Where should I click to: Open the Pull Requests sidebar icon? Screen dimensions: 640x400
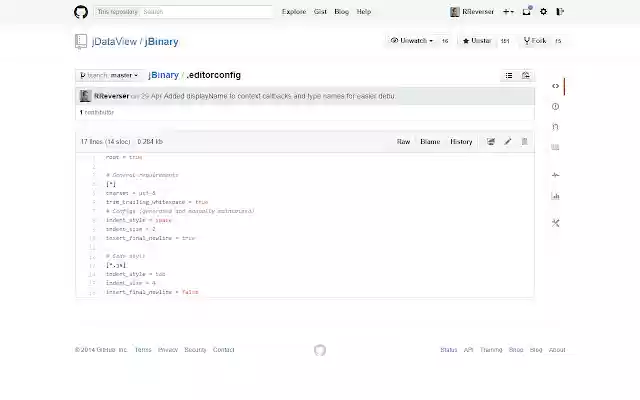556,127
